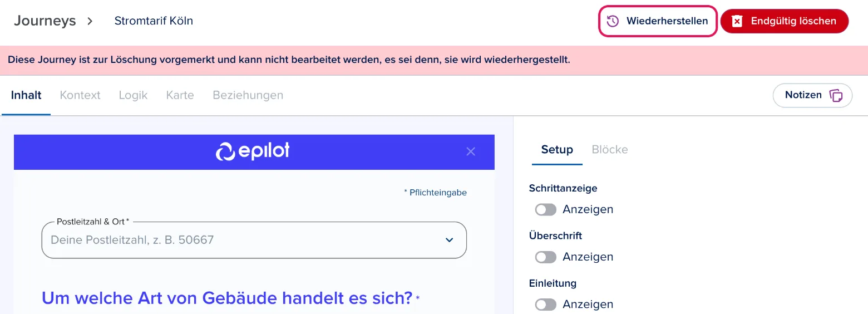Toggle Einleitung Anzeigen switch
The width and height of the screenshot is (868, 314).
point(546,304)
